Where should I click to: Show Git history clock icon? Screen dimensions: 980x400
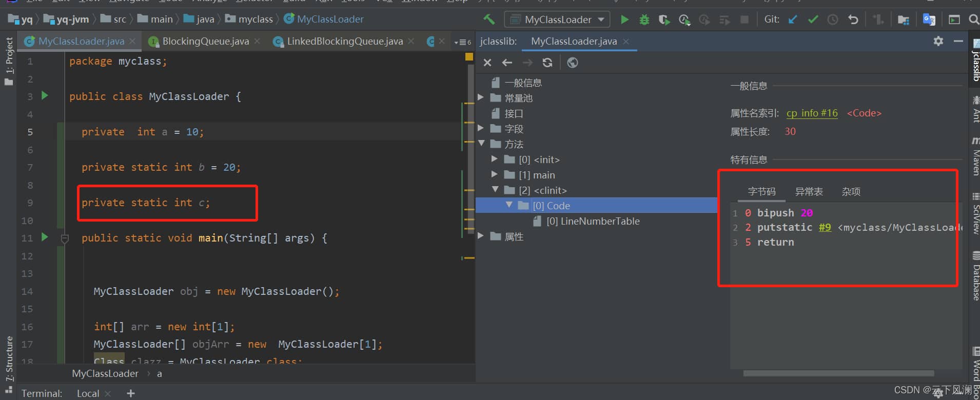pos(833,19)
